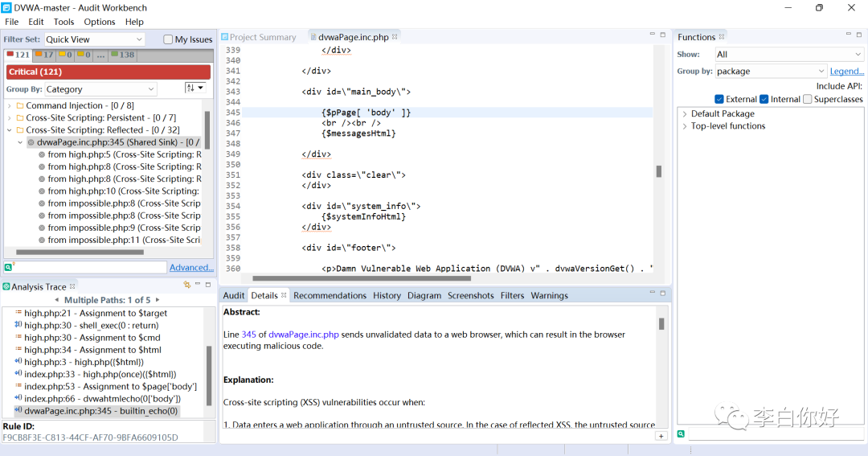Open the File menu
The height and width of the screenshot is (456, 868).
click(11, 22)
